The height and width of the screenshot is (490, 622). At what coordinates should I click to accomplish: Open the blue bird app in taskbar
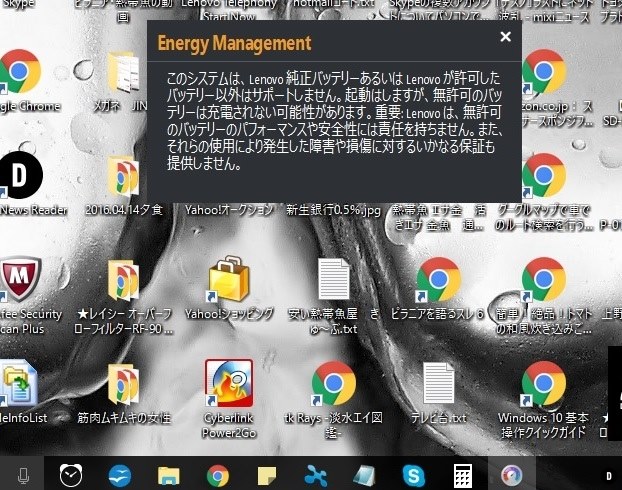pos(120,475)
